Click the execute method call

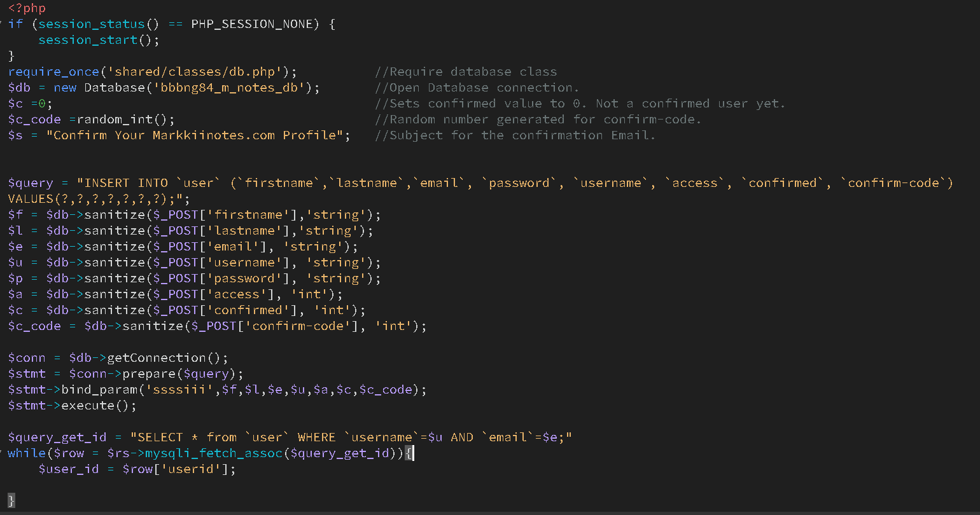tap(99, 406)
